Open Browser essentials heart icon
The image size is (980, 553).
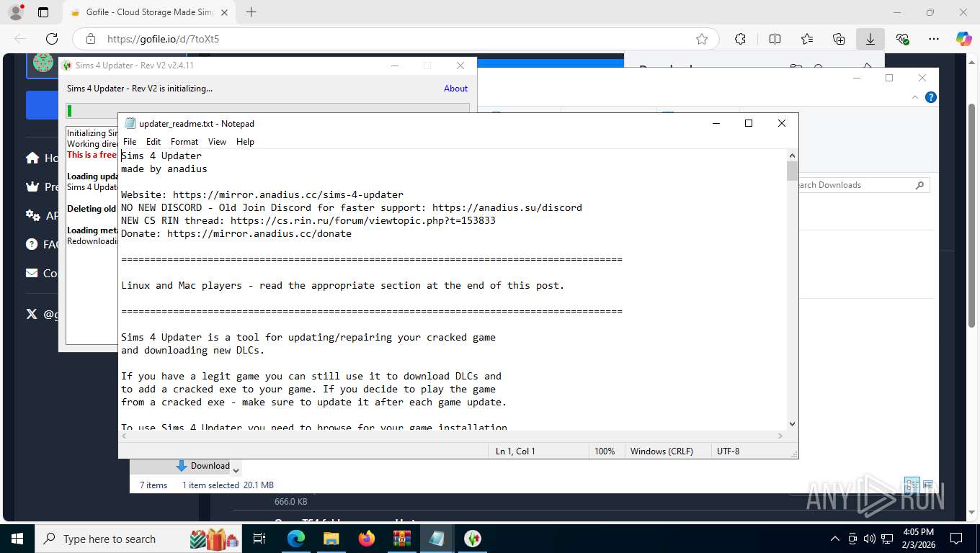(x=902, y=39)
